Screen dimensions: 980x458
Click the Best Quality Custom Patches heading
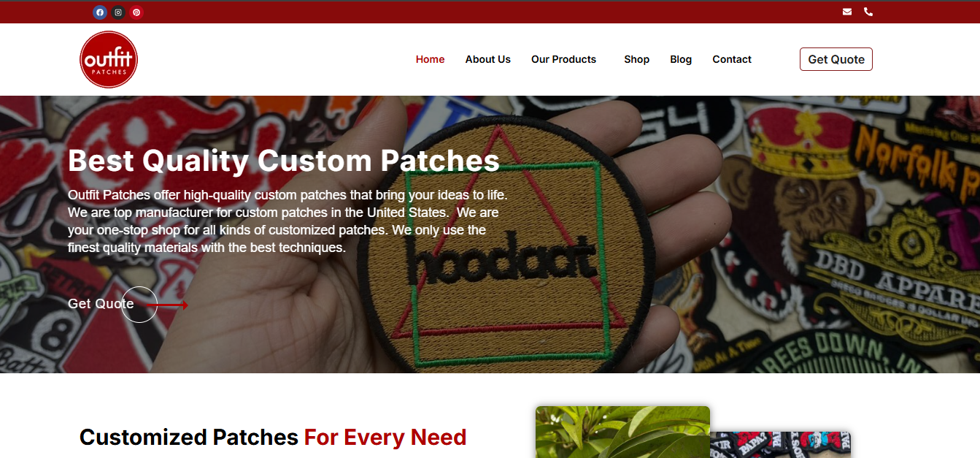284,161
